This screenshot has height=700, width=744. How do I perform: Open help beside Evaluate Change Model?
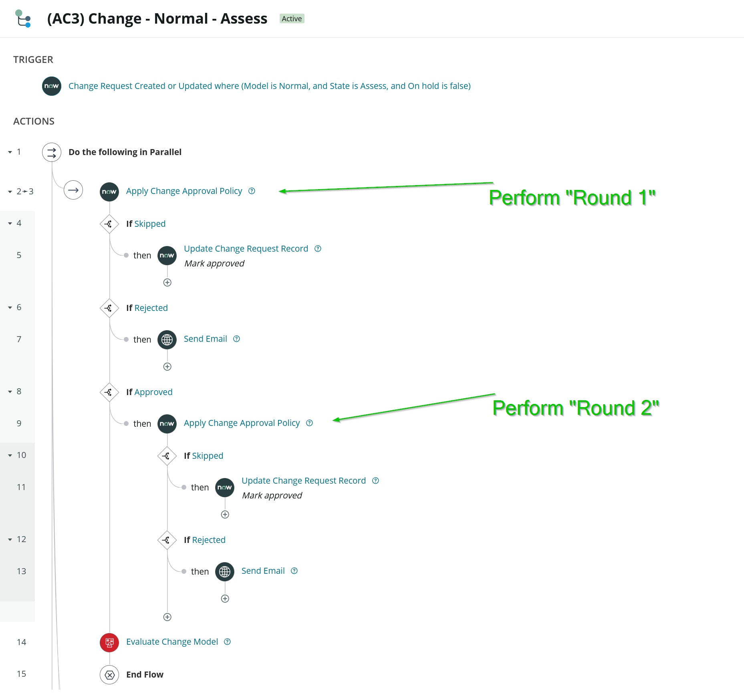tap(228, 642)
